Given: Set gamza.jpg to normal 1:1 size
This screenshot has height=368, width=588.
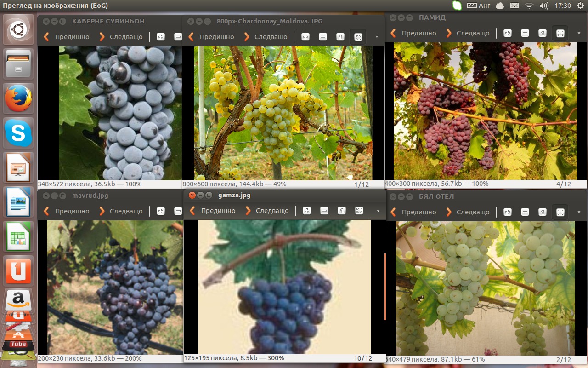Looking at the screenshot, I should [x=342, y=211].
